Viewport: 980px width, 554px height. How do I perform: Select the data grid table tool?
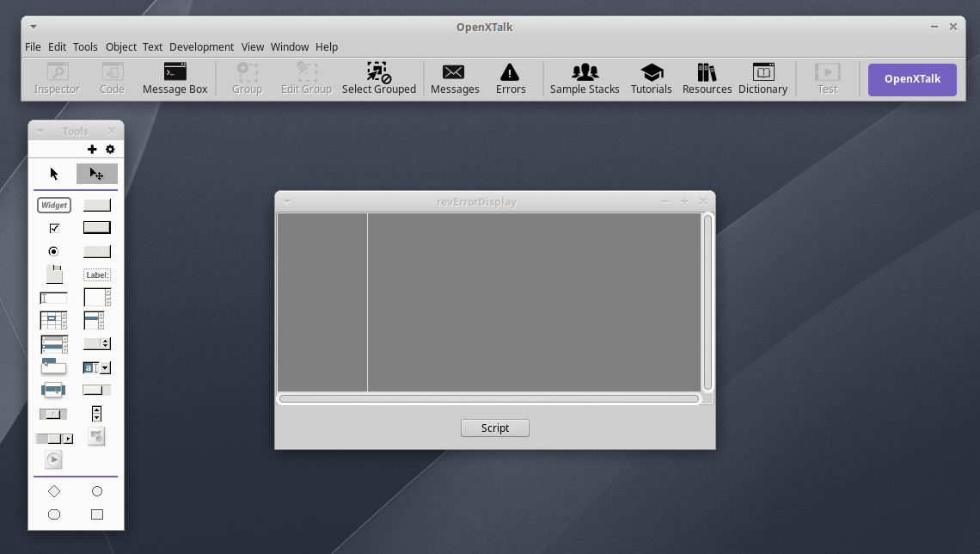coord(54,321)
